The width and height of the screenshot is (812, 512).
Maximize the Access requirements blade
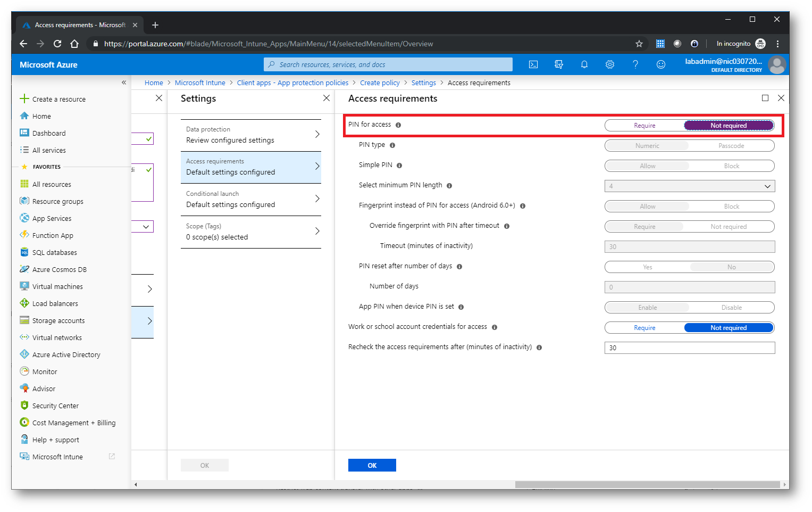(x=765, y=98)
